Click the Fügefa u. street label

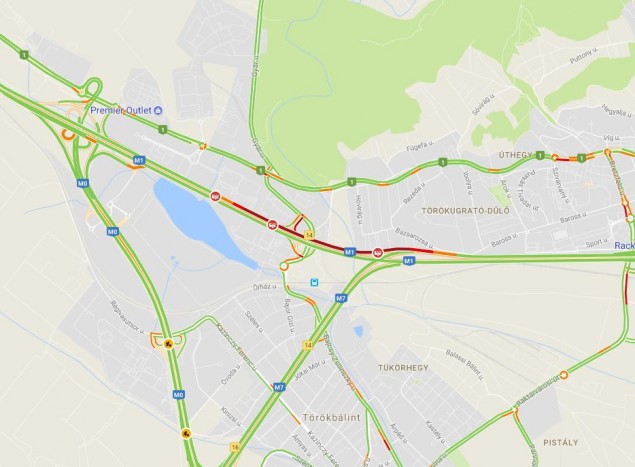(420, 146)
